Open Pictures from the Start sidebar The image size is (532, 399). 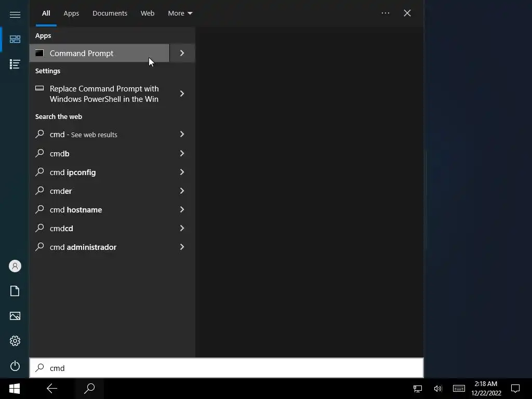(x=15, y=316)
